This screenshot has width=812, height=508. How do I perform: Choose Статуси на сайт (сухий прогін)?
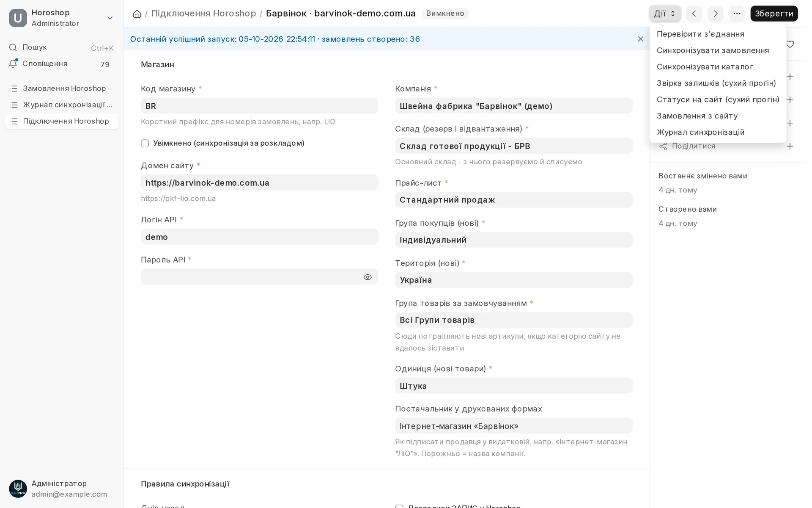(x=718, y=99)
